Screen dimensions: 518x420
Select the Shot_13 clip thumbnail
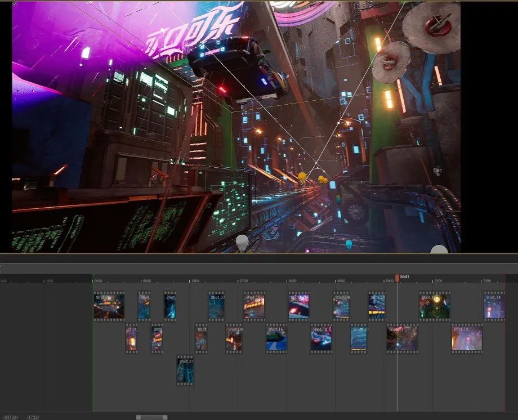tap(467, 338)
